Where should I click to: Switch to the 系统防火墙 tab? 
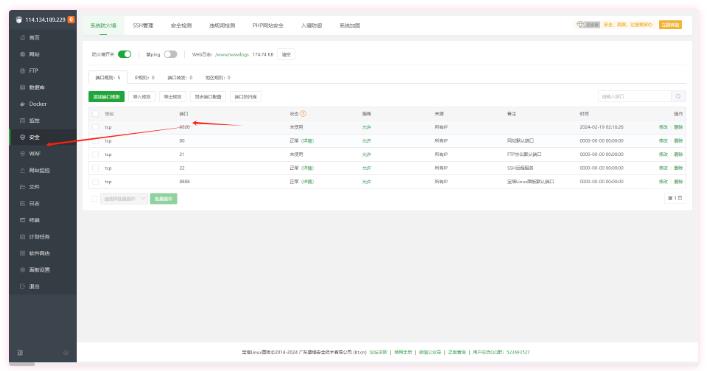tap(103, 26)
